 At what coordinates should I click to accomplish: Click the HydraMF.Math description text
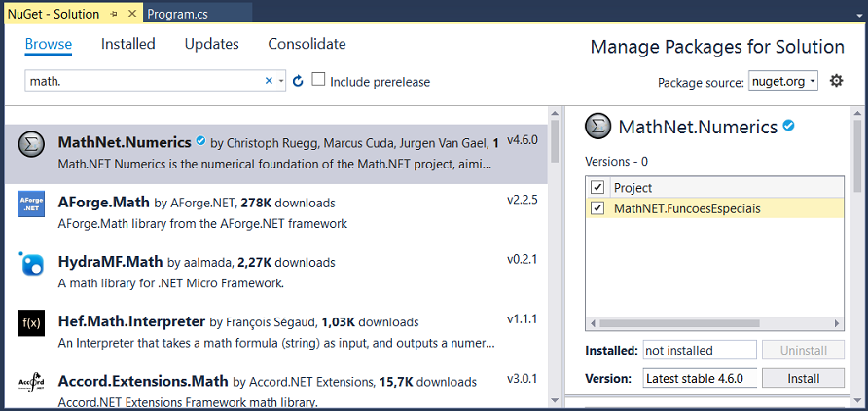pyautogui.click(x=171, y=283)
